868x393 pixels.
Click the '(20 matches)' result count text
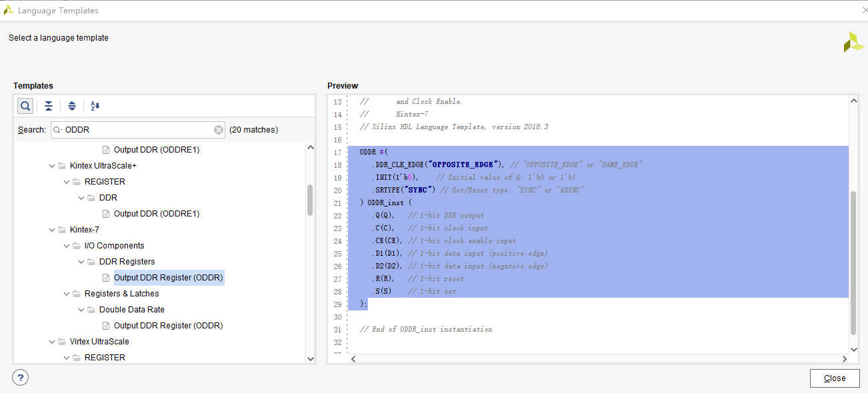click(x=254, y=130)
